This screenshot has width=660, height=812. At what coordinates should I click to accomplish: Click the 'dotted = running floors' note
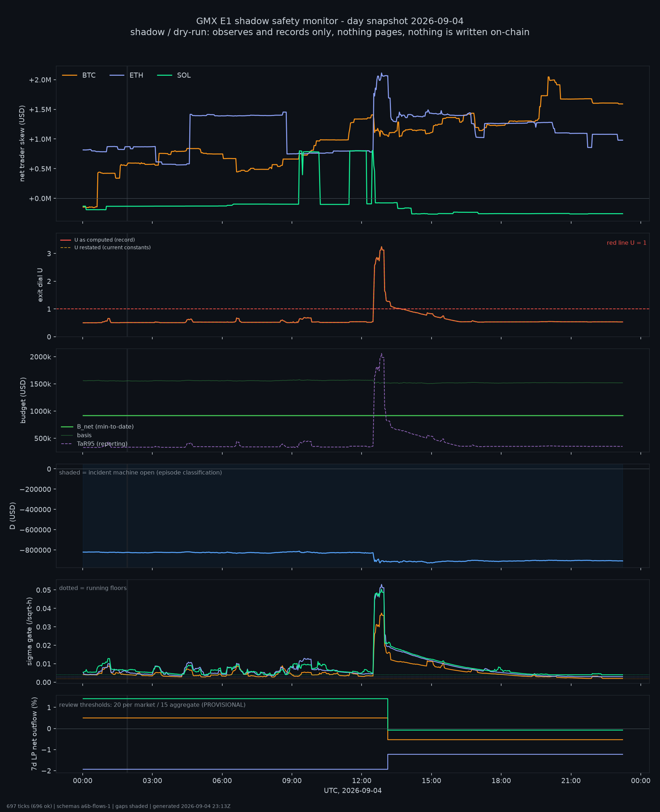93,588
